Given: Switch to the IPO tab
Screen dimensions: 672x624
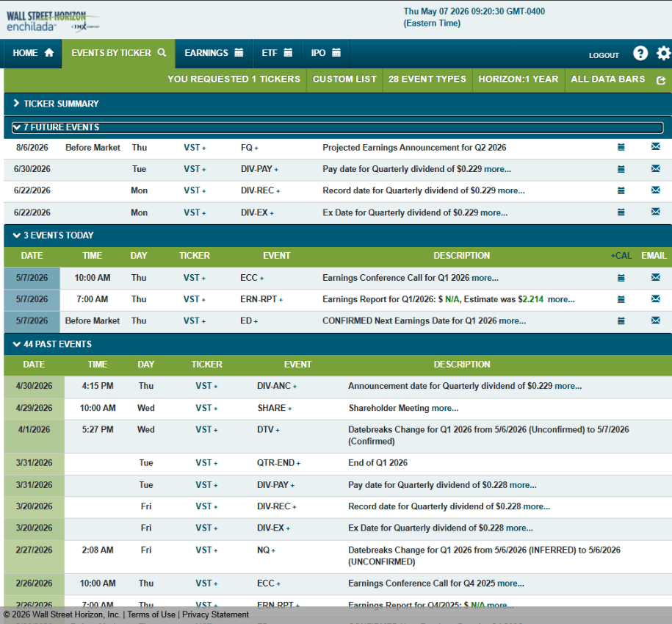Looking at the screenshot, I should click(325, 53).
